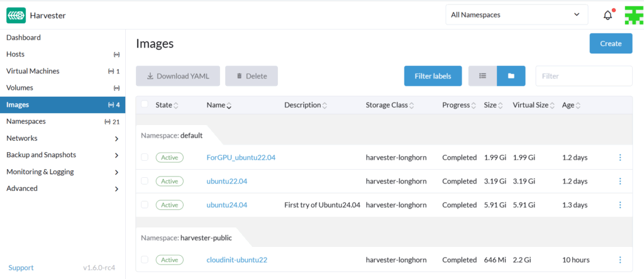
Task: Open actions menu for ubuntu24.04 row
Action: 620,205
